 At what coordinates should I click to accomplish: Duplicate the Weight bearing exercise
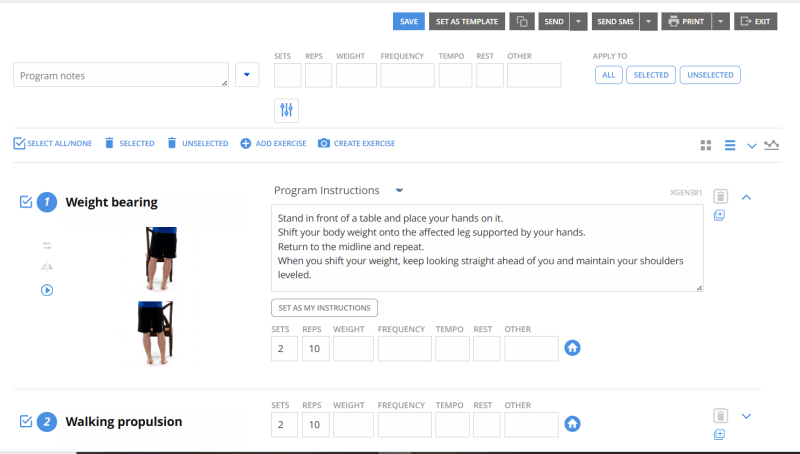coord(719,215)
